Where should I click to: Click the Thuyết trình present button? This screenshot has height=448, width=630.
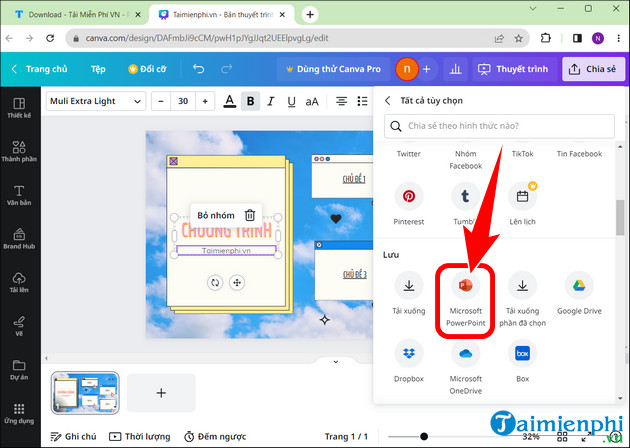(x=513, y=69)
